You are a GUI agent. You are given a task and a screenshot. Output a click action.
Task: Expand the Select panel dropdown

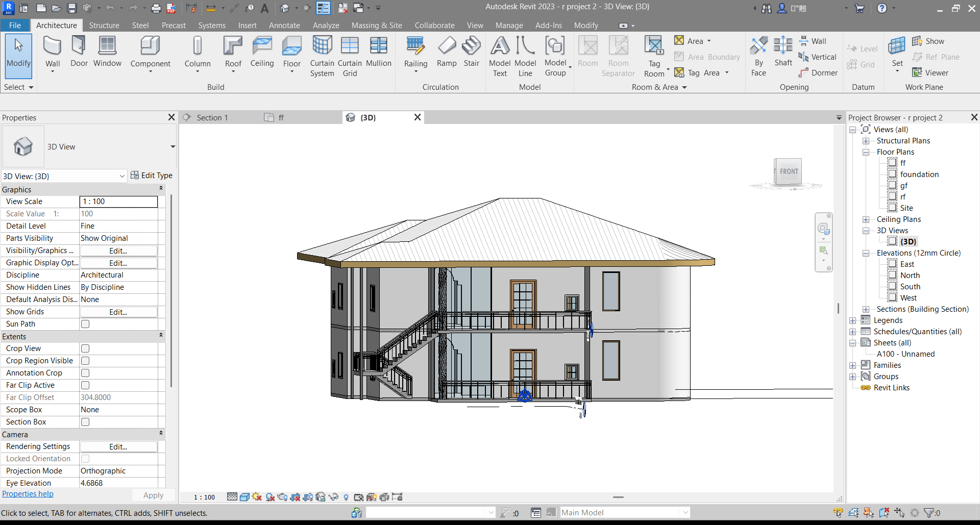coord(18,87)
